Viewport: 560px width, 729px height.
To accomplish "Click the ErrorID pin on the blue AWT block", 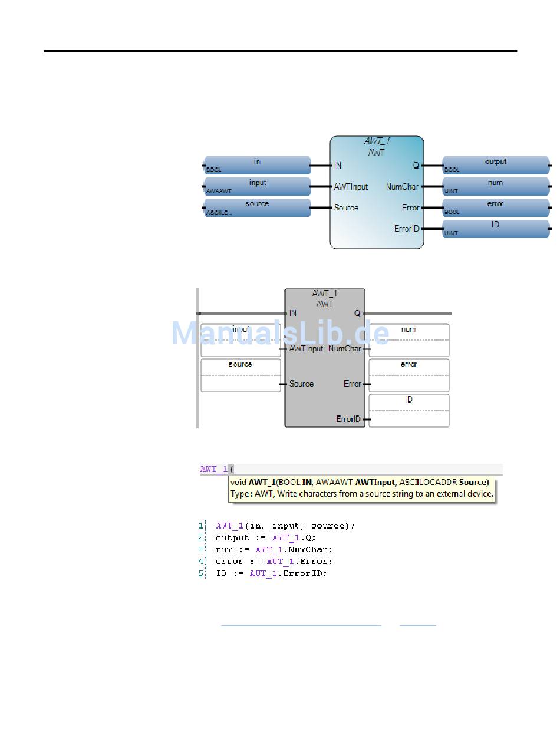I will pyautogui.click(x=407, y=229).
